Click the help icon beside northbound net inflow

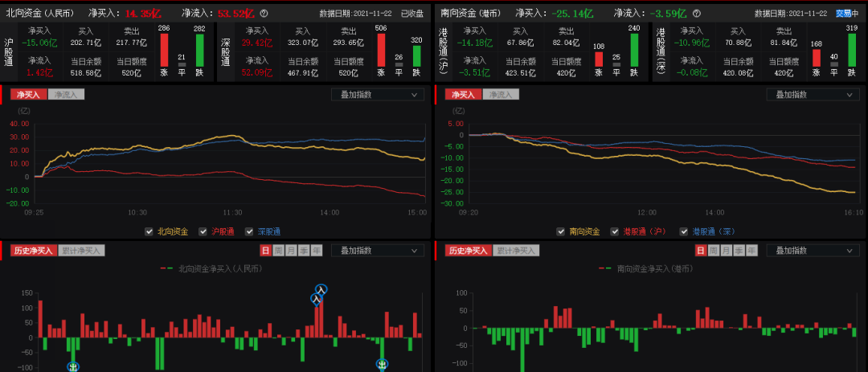(x=264, y=14)
